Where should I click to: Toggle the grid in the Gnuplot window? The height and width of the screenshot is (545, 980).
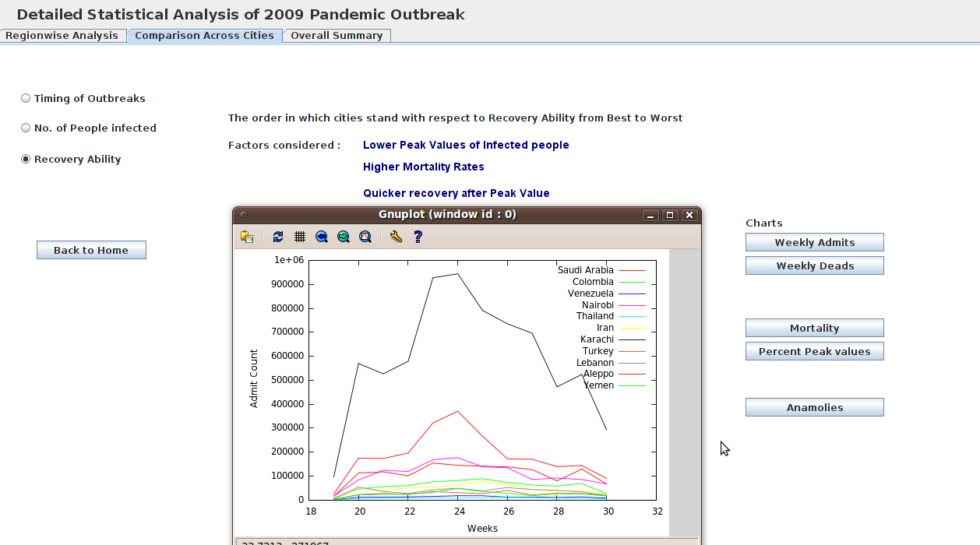(x=300, y=237)
